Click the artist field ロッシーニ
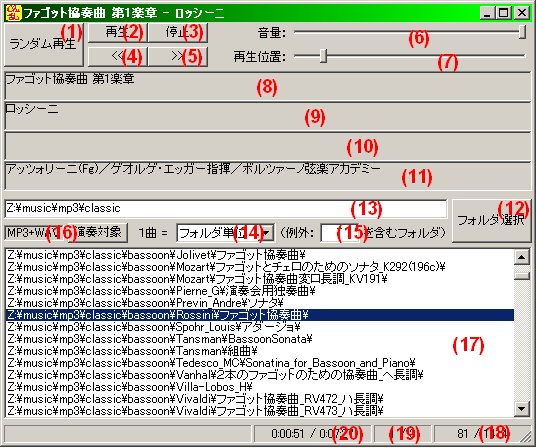The height and width of the screenshot is (448, 537). (x=267, y=116)
